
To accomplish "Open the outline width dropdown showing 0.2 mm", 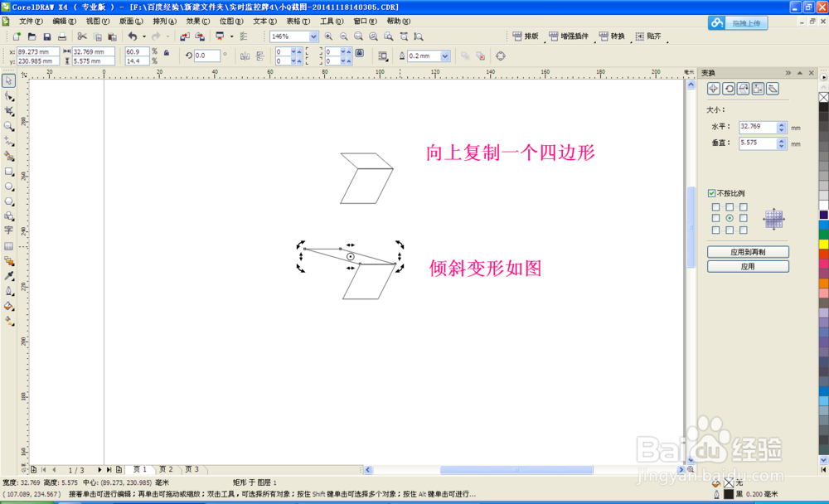I will coord(444,56).
